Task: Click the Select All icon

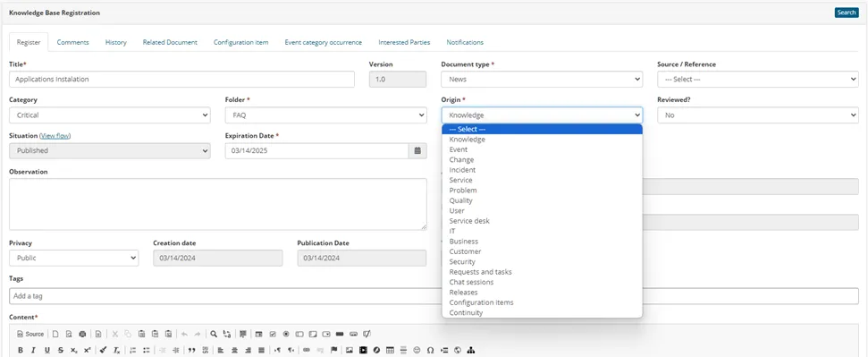Action: pos(243,334)
